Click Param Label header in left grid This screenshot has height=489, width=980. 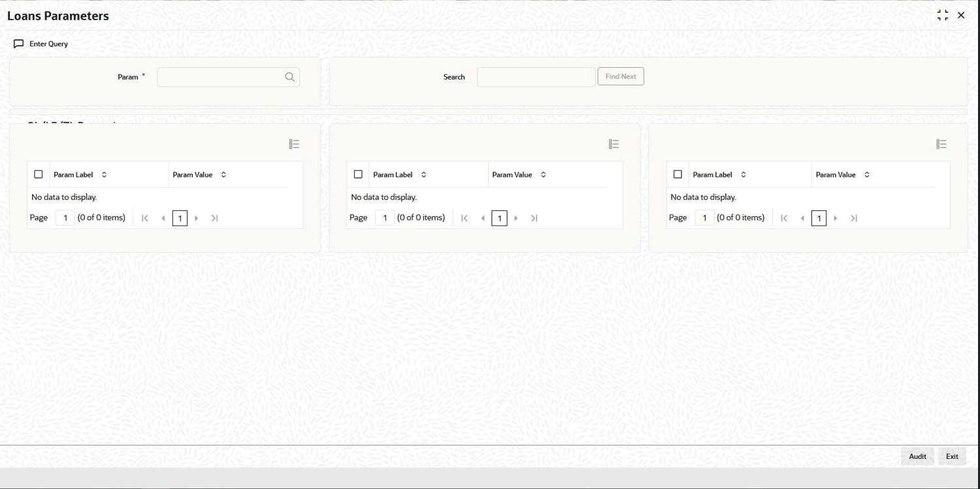point(73,175)
